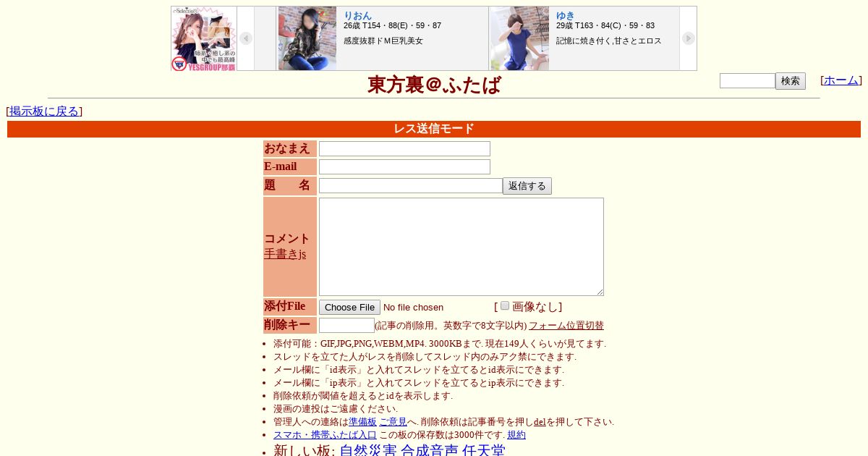Click the レス送信モード header bar
The height and width of the screenshot is (456, 868).
[434, 129]
